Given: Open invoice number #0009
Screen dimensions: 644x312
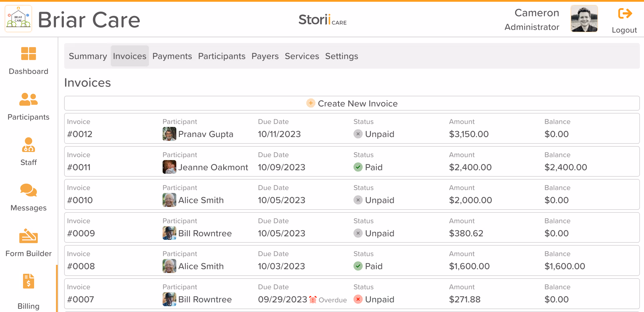Looking at the screenshot, I should tap(81, 233).
